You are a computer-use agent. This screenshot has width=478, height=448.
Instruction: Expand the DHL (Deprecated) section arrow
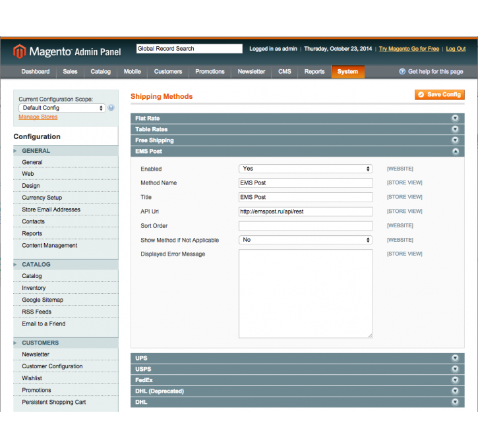click(x=455, y=391)
